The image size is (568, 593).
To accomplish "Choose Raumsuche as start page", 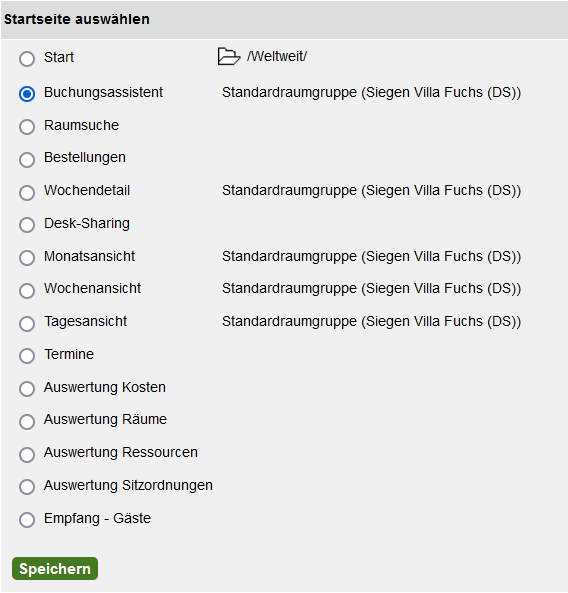I will (x=27, y=127).
